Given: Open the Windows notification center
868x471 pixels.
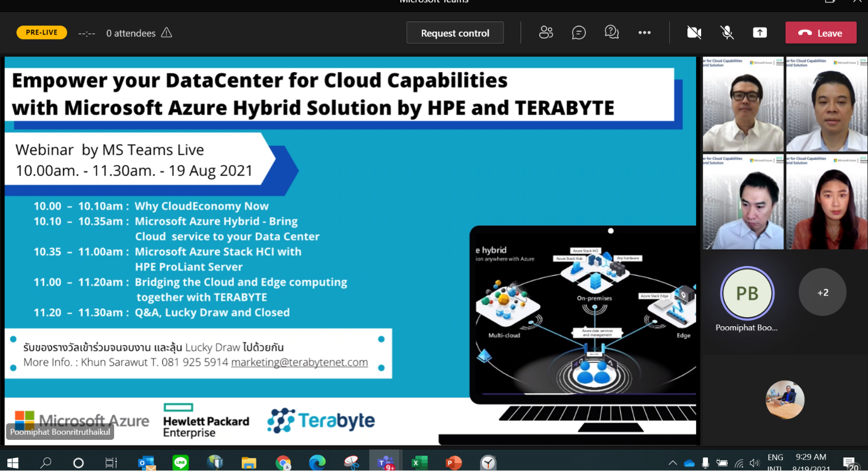Looking at the screenshot, I should click(x=850, y=463).
